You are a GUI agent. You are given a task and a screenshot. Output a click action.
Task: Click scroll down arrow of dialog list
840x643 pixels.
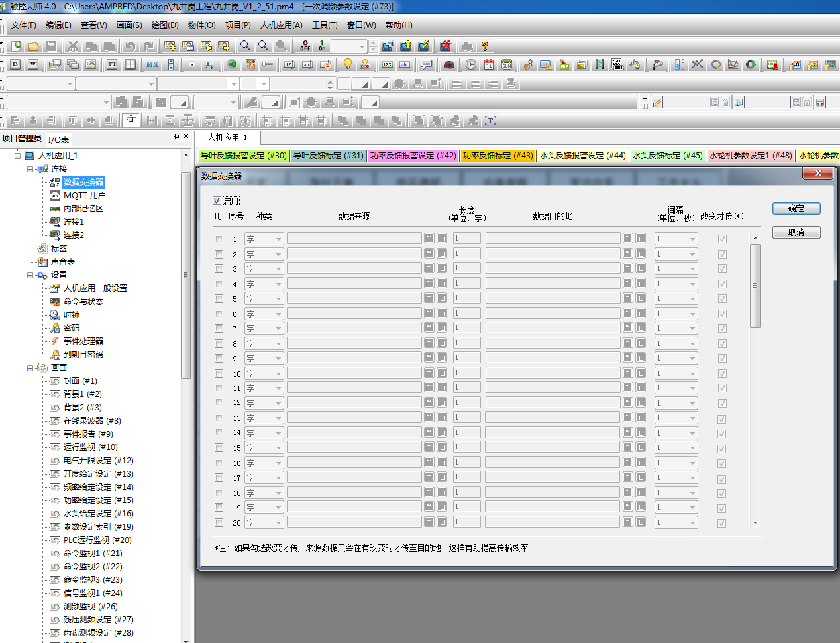[x=755, y=523]
